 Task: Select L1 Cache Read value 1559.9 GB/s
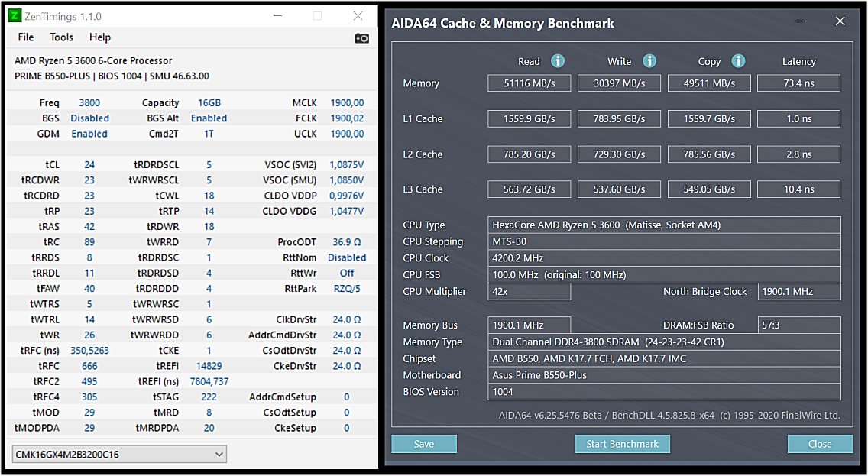pos(530,118)
